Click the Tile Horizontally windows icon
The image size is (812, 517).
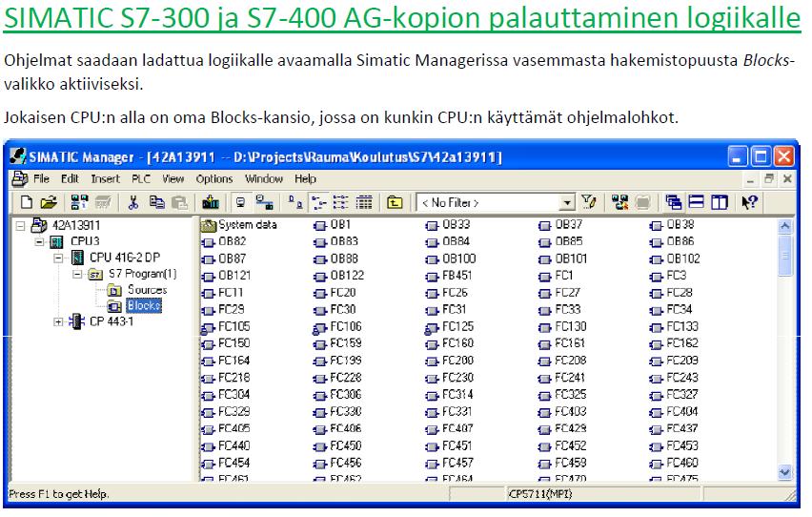click(696, 201)
